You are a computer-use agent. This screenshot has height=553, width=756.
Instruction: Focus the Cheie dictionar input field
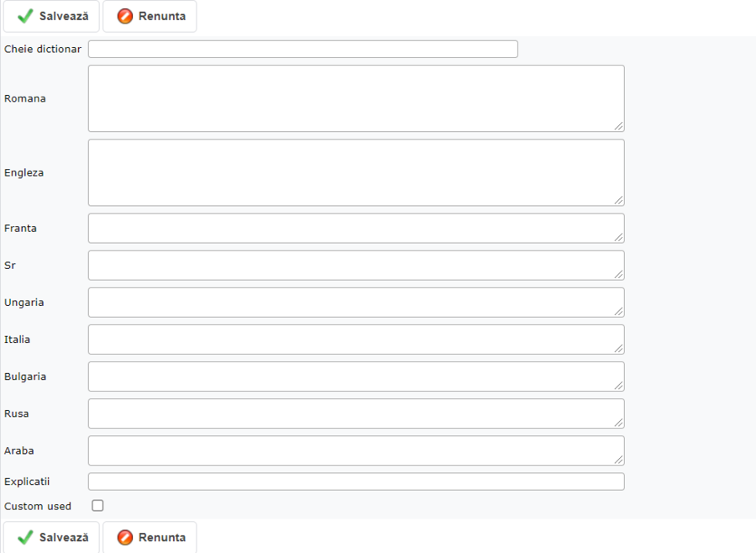302,49
